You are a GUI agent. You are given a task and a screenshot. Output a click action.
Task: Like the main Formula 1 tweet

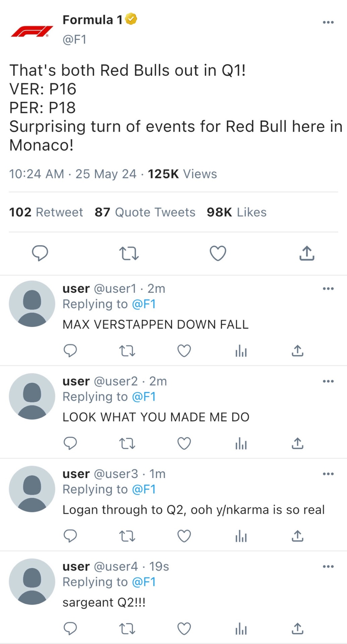click(x=218, y=253)
